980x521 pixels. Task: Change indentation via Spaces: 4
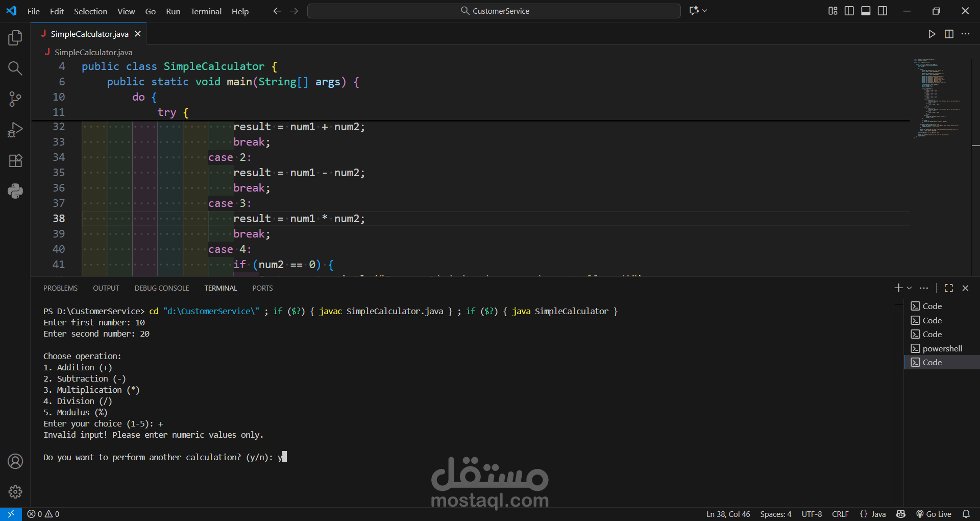click(776, 514)
